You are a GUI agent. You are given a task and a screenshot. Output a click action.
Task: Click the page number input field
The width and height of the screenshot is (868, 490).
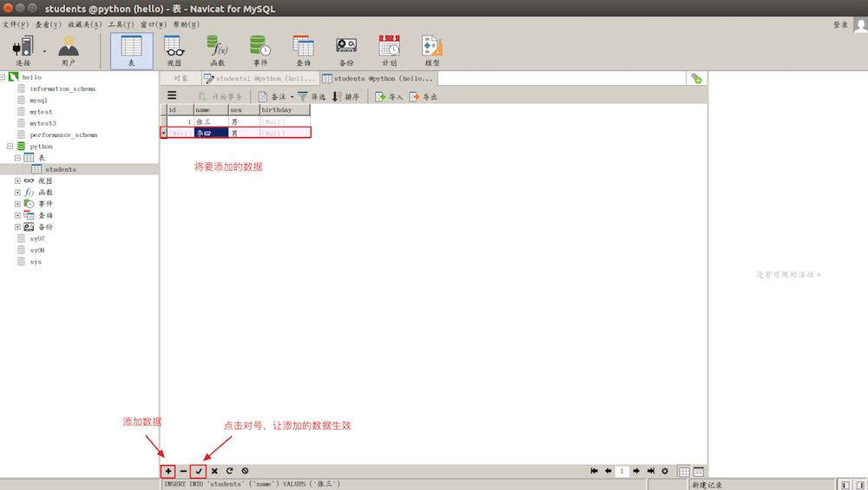coord(622,471)
